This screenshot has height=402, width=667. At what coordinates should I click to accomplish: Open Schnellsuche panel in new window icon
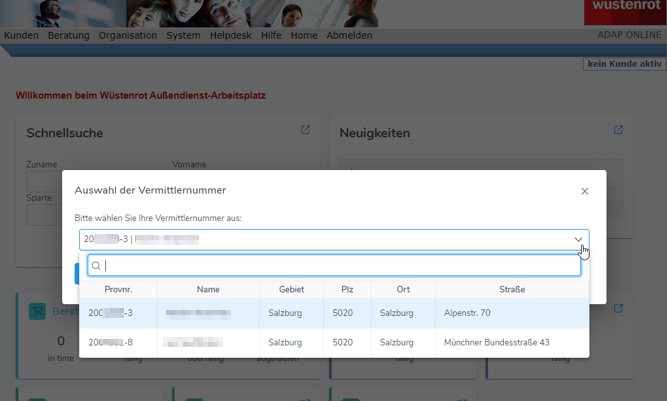[x=306, y=130]
